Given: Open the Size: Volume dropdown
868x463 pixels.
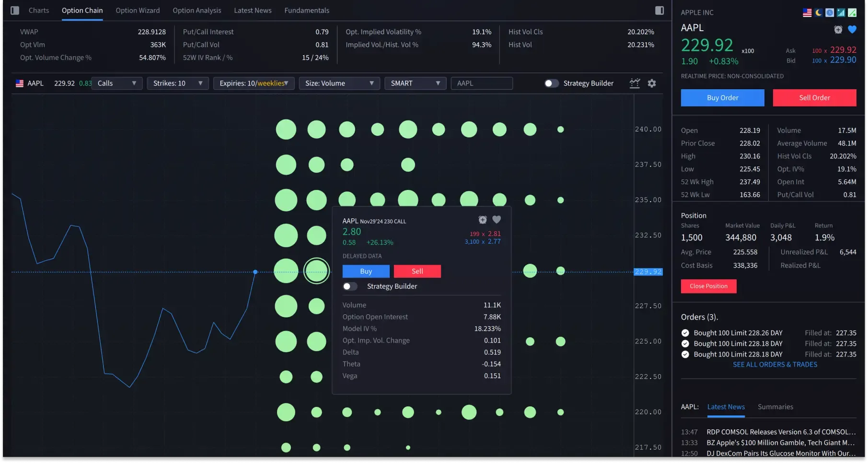Looking at the screenshot, I should pos(339,83).
